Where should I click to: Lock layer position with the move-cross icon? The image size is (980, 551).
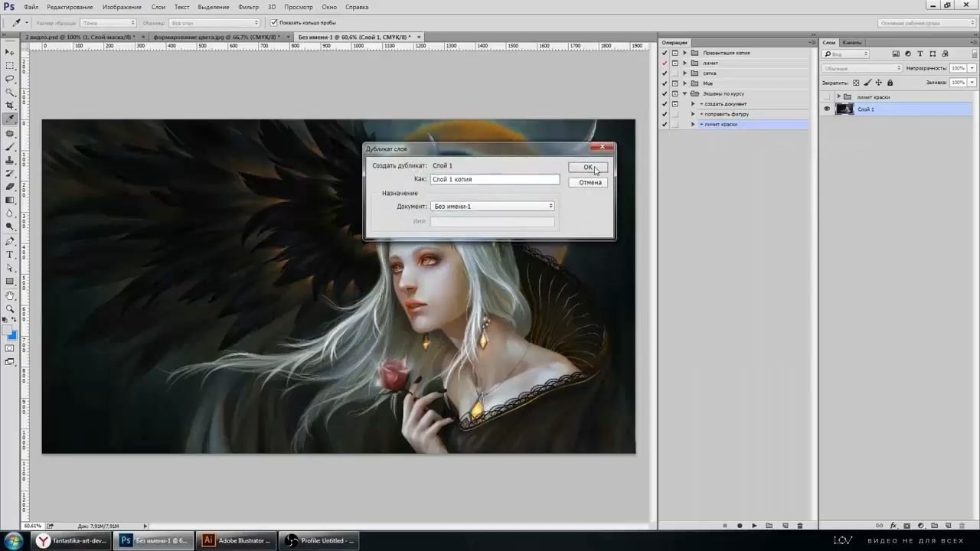pos(878,83)
